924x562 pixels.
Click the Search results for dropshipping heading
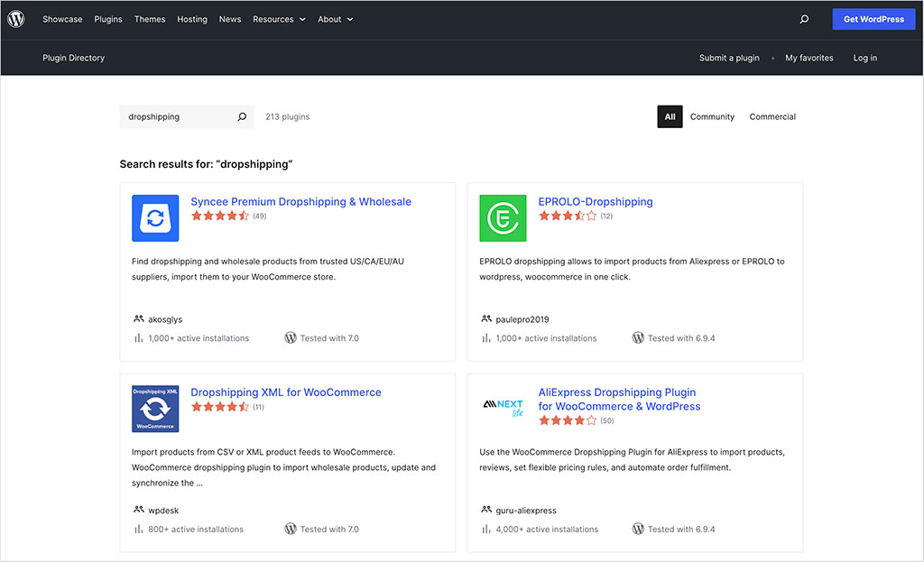pyautogui.click(x=207, y=164)
